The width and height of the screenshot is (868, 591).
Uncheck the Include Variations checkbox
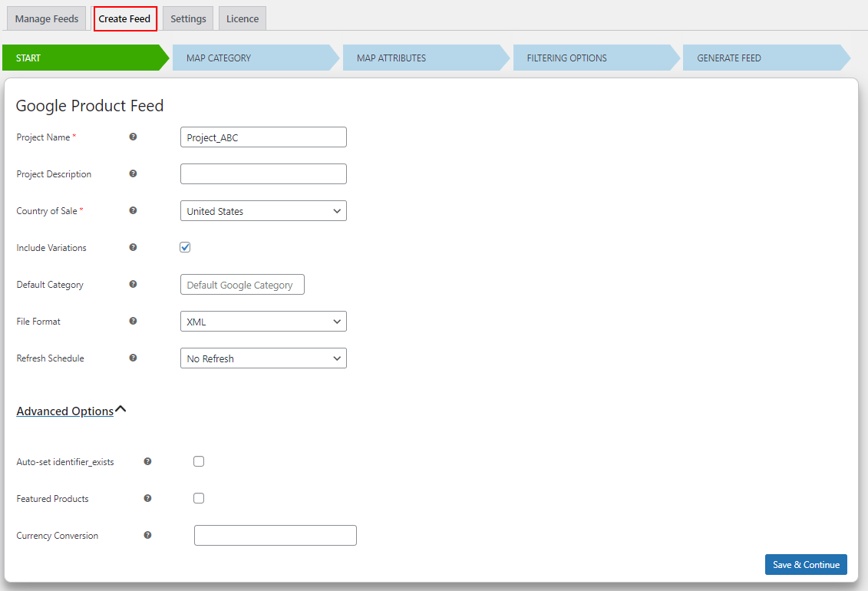(x=185, y=247)
